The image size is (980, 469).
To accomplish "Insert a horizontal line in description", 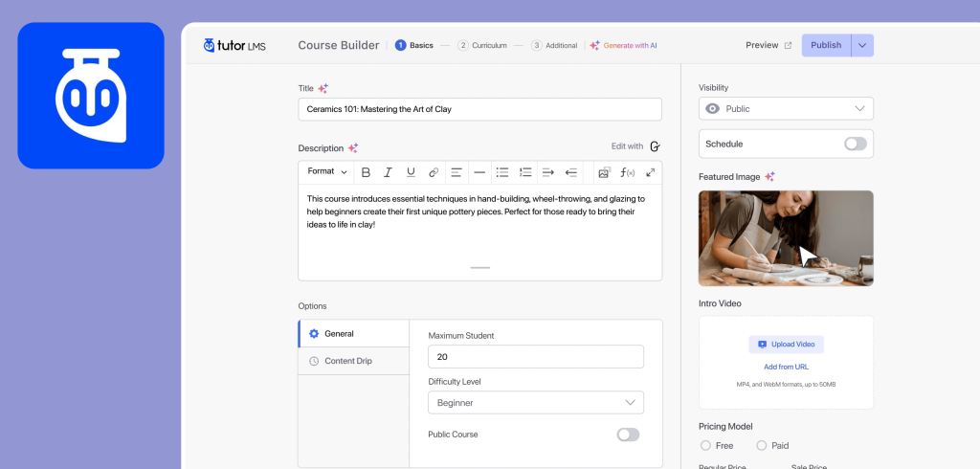I will 479,172.
